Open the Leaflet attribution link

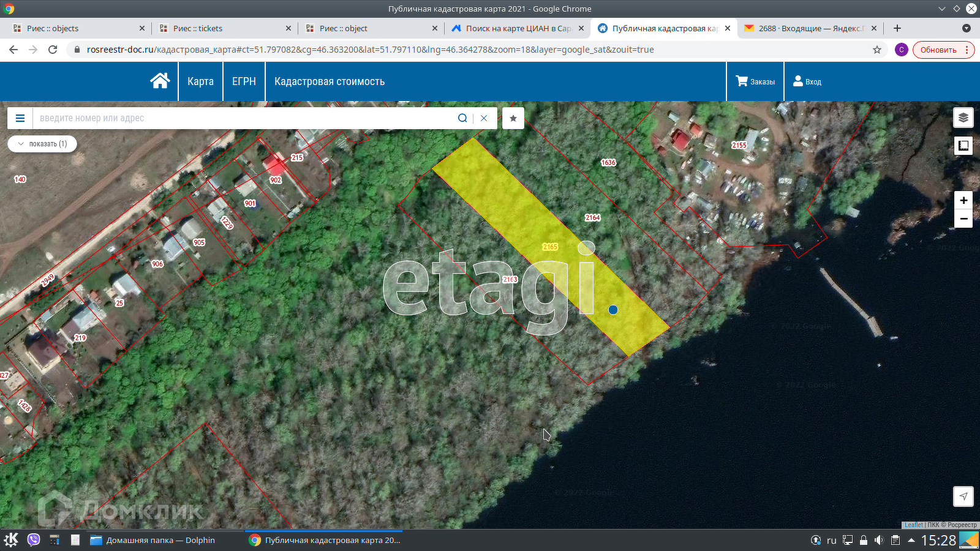[x=913, y=525]
